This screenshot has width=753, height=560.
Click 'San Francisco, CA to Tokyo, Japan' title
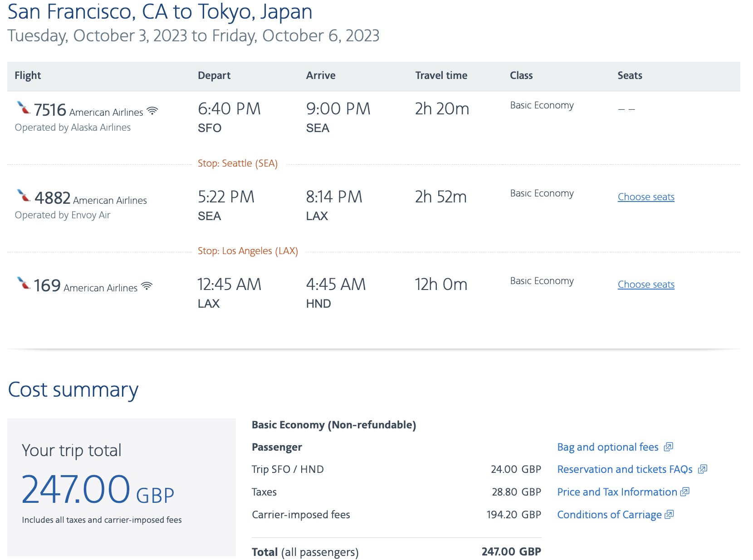[x=160, y=12]
